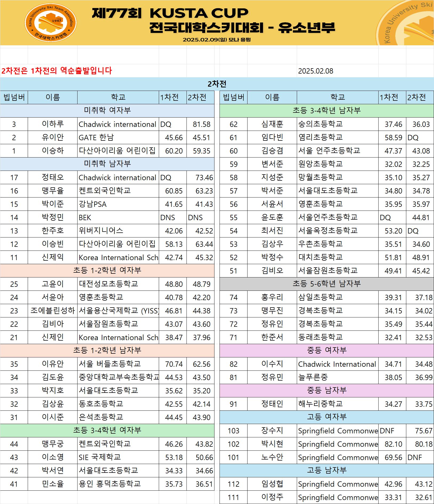Viewport: 434px width, 504px height.
Task: Click the school cell 서울옥정초등학교
Action: [x=338, y=231]
